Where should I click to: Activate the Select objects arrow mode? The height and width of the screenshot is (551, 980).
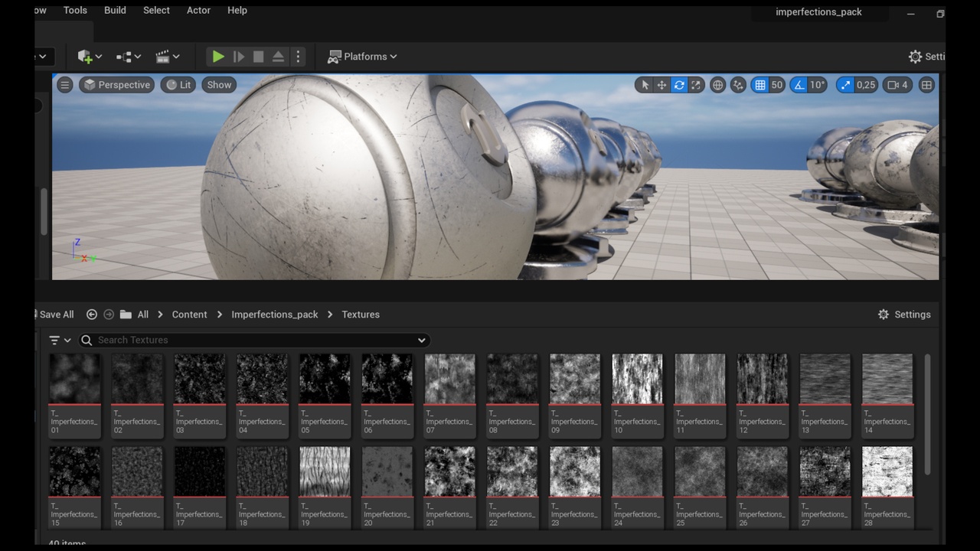645,85
